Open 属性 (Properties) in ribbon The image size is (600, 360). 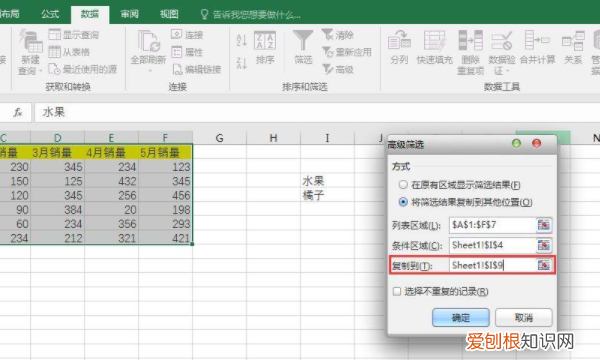(x=187, y=52)
